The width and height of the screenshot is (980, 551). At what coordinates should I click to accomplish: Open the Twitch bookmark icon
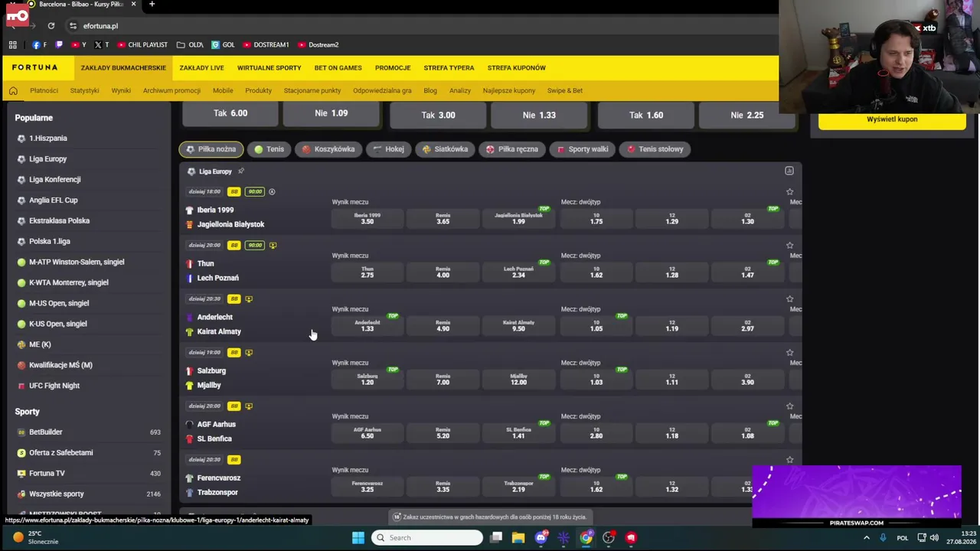click(60, 45)
